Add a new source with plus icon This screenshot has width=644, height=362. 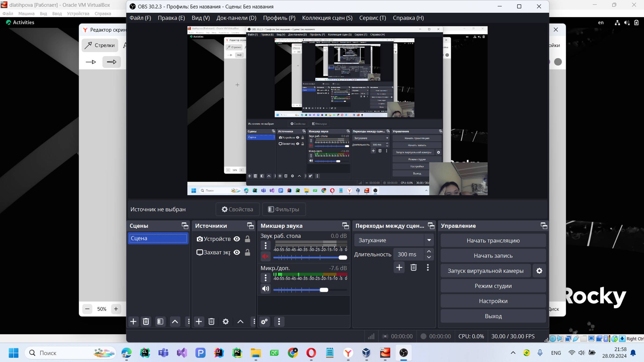click(x=199, y=321)
